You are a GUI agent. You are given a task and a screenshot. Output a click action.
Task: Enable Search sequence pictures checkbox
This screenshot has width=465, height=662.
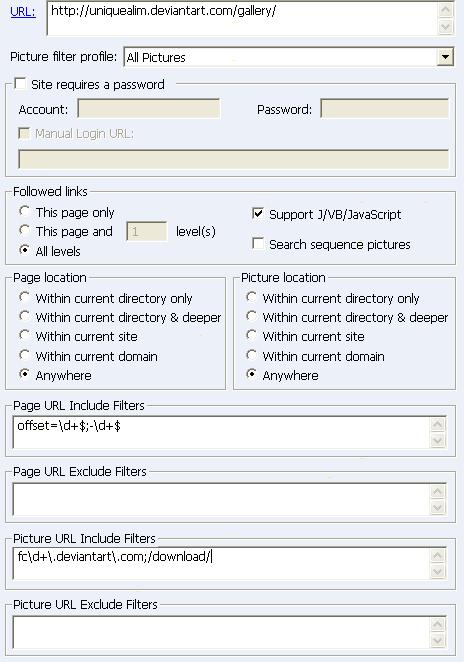(x=258, y=244)
